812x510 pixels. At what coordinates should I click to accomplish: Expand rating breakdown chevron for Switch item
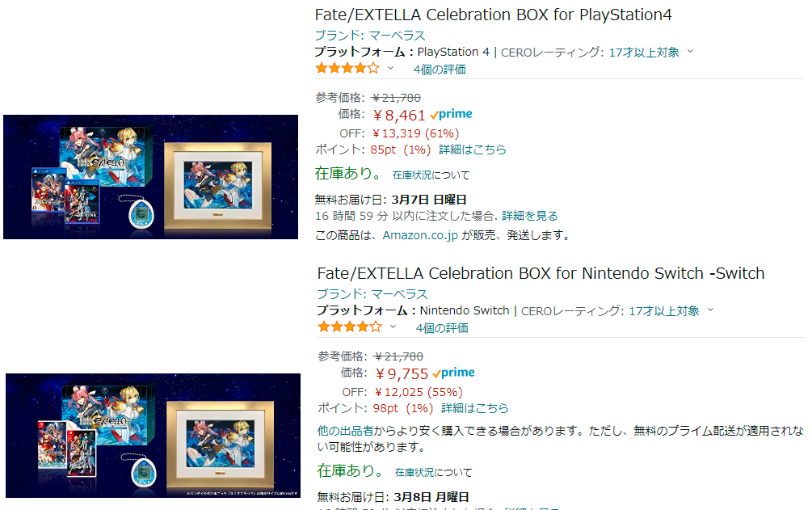393,327
